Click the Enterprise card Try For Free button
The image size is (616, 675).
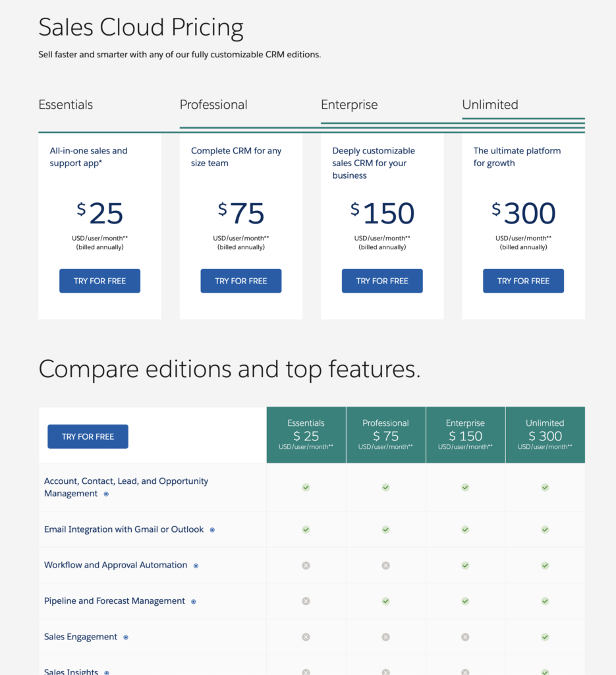click(382, 281)
